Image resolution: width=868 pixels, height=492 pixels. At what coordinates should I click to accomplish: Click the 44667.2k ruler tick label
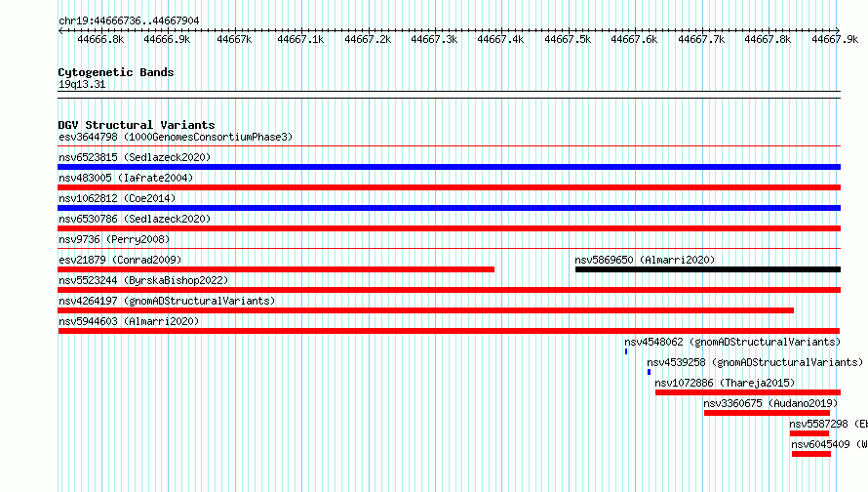[368, 39]
